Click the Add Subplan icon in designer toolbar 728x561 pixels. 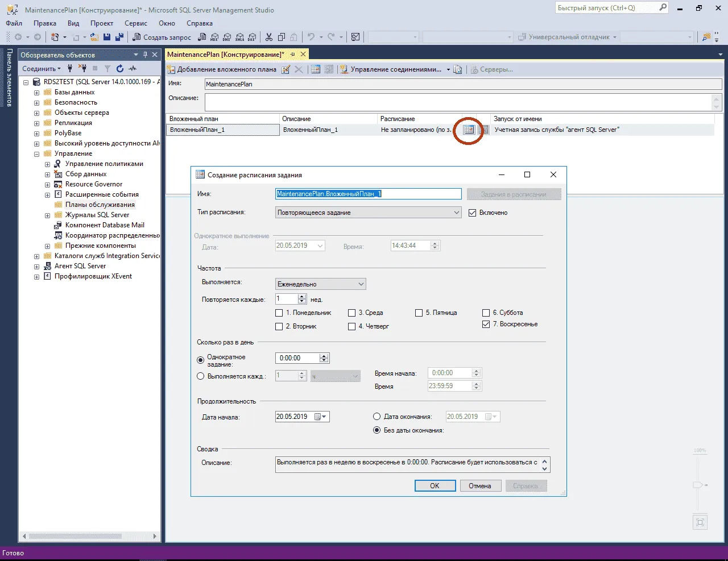tap(171, 69)
